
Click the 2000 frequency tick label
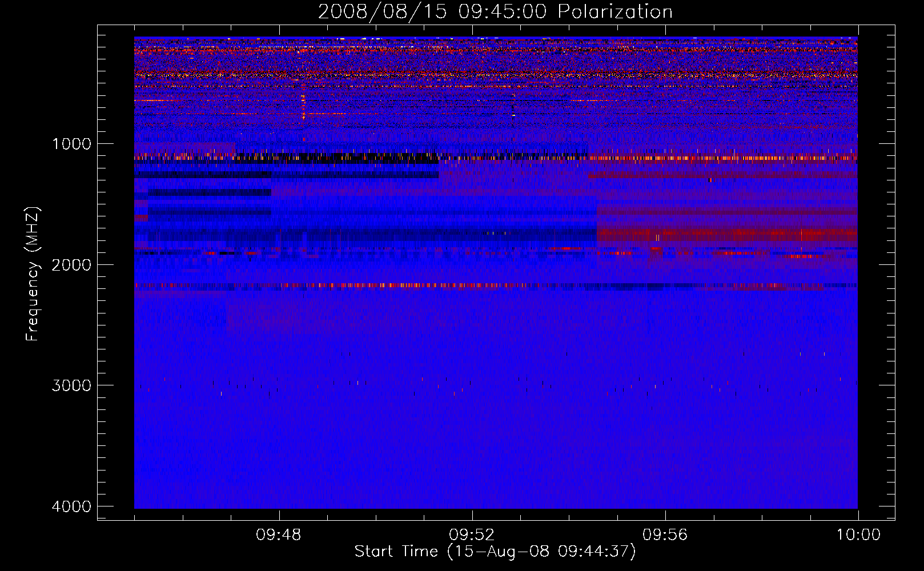72,264
